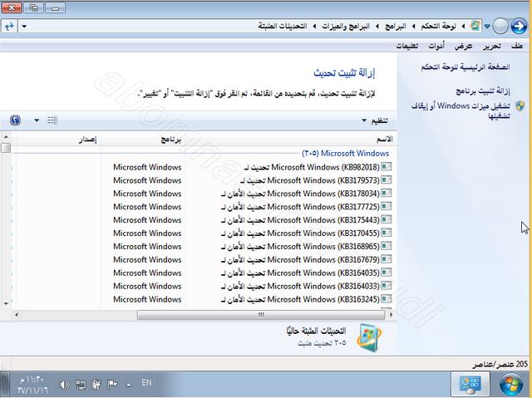Click the greyed-out round navigation button

(x=500, y=26)
